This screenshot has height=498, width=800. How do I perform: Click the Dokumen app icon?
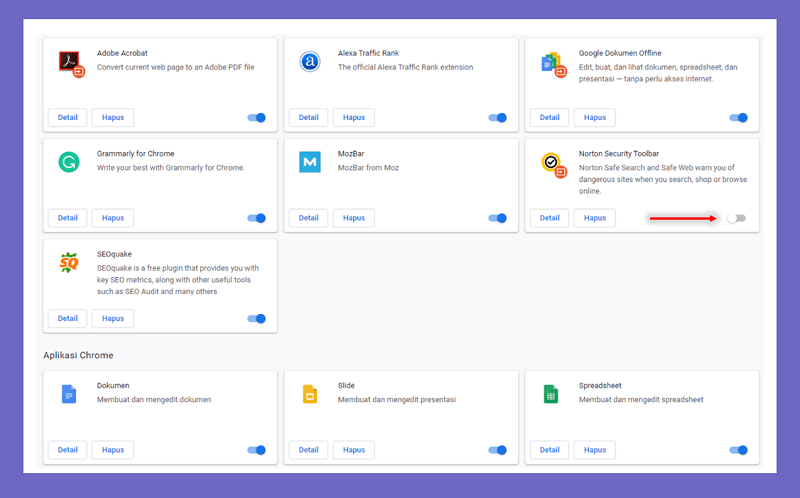point(69,394)
